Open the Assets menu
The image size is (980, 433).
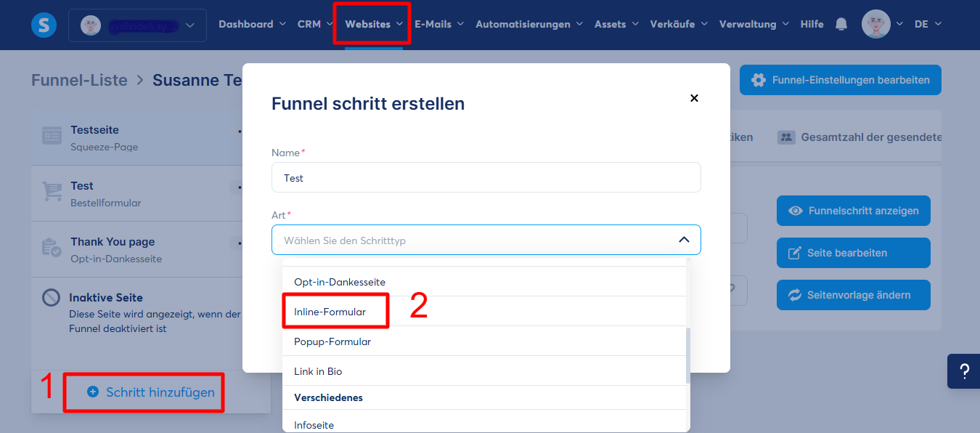pyautogui.click(x=616, y=24)
